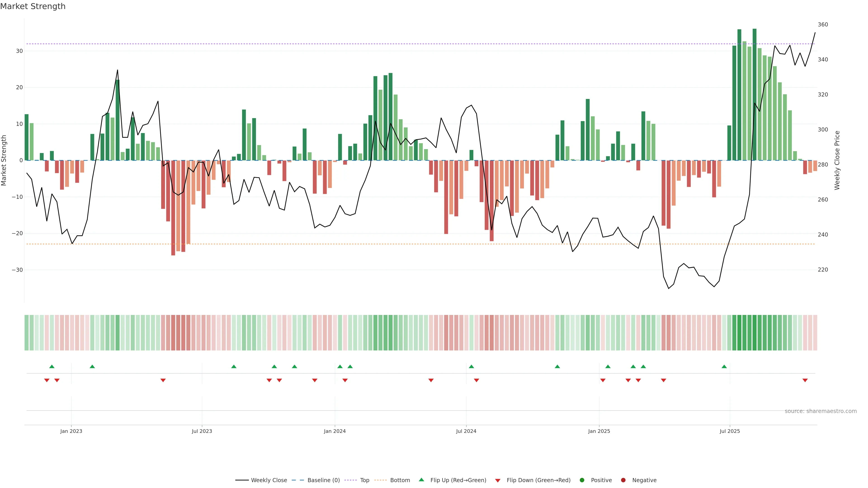Toggle the Baseline (0) legend entry
This screenshot has height=488, width=868.
tap(323, 480)
